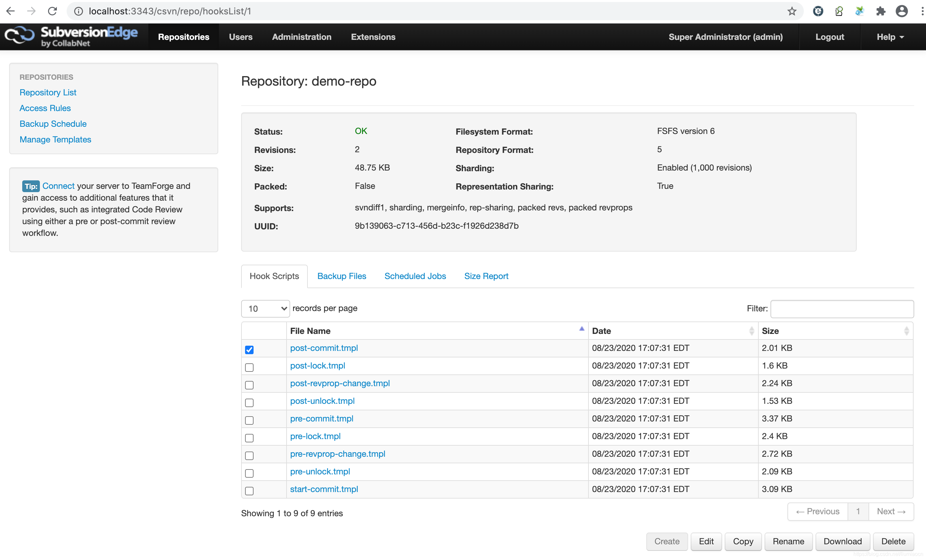
Task: Click the Logout link
Action: pyautogui.click(x=829, y=37)
